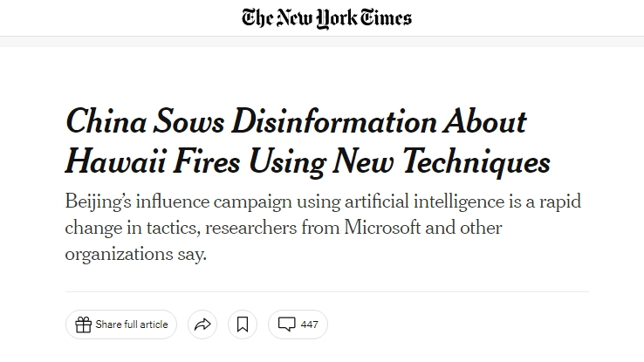Click the curved share arrow icon
This screenshot has width=644, height=362.
point(202,325)
